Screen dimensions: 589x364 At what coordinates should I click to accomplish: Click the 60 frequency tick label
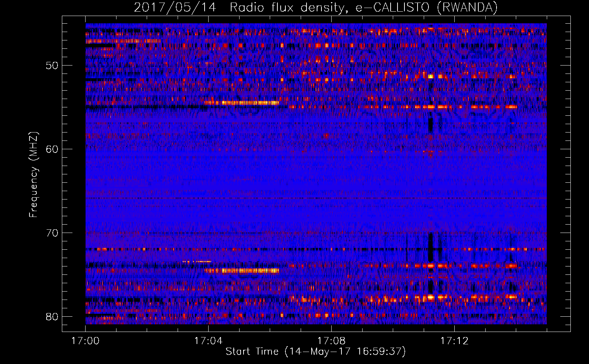(52, 149)
